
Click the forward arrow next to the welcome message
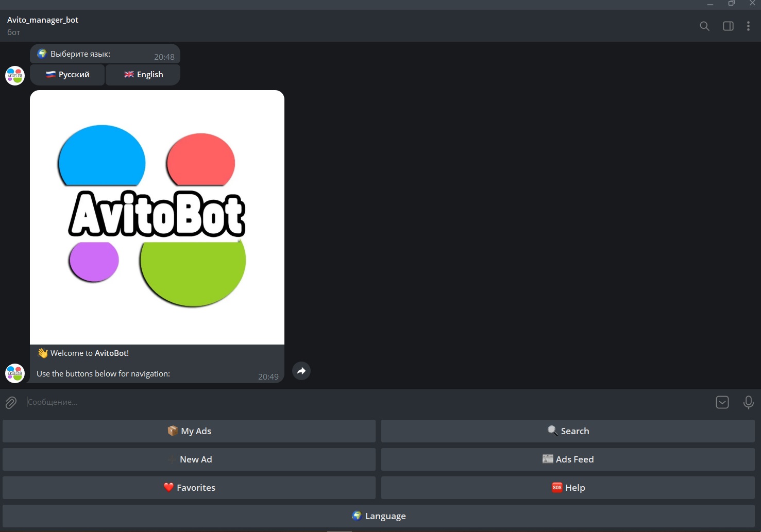click(301, 371)
